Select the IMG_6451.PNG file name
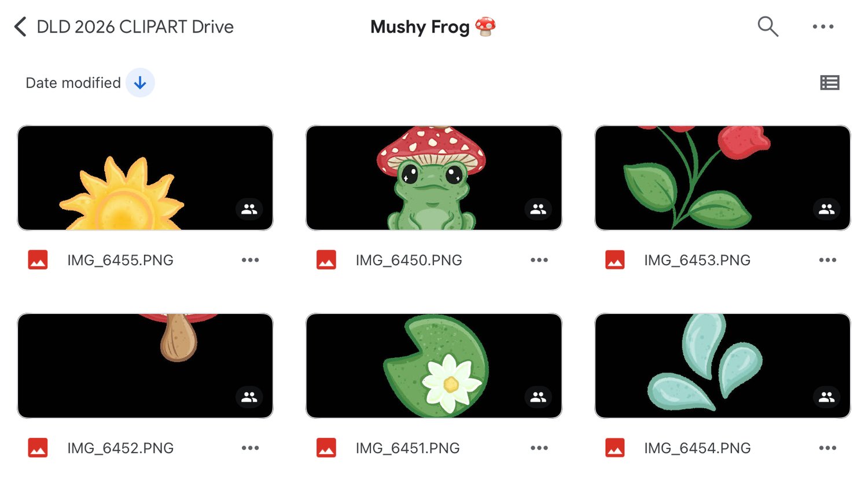 [x=407, y=448]
